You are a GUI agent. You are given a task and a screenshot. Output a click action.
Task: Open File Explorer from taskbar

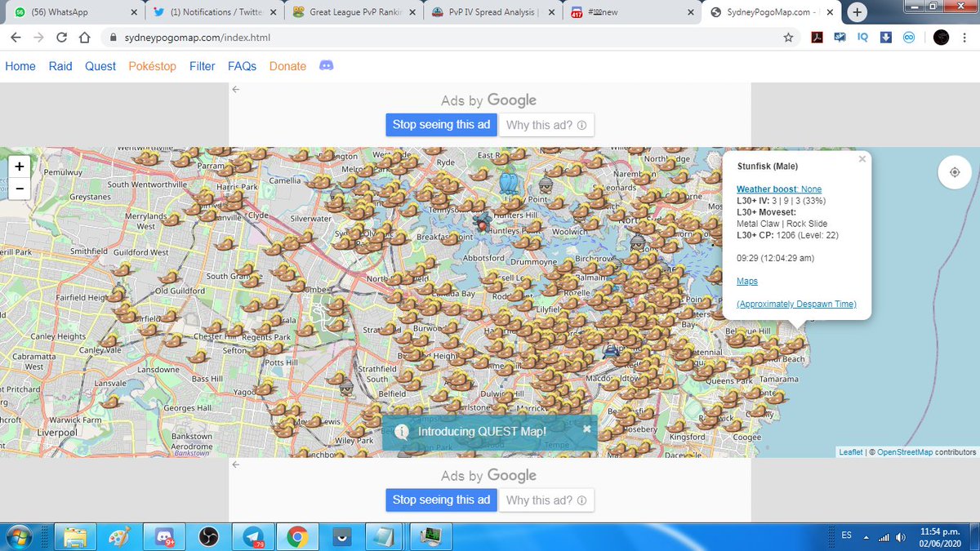coord(75,536)
